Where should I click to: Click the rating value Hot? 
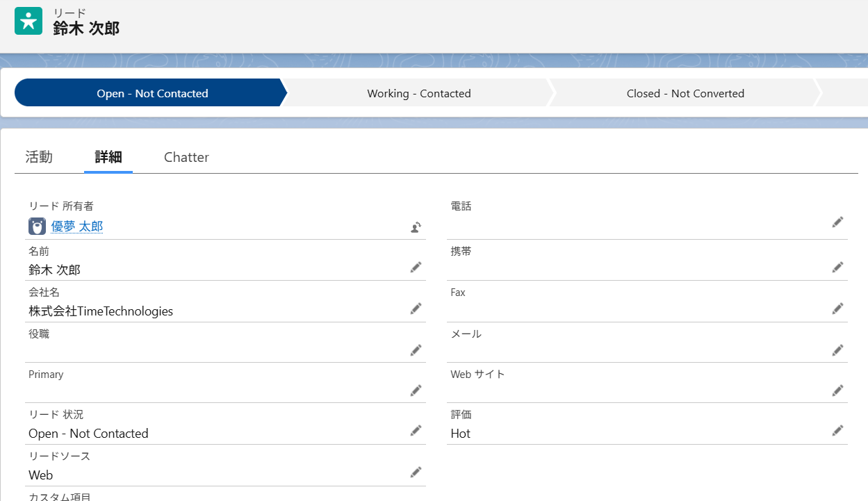[461, 434]
